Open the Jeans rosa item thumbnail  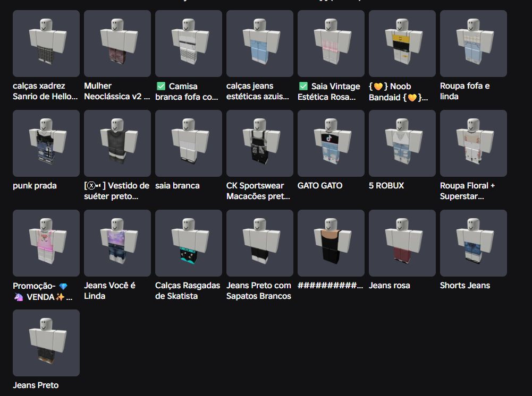pyautogui.click(x=402, y=243)
